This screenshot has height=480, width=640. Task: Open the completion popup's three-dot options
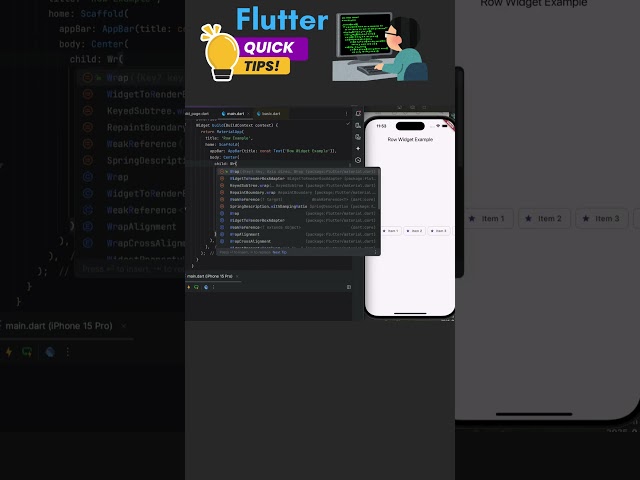click(376, 252)
